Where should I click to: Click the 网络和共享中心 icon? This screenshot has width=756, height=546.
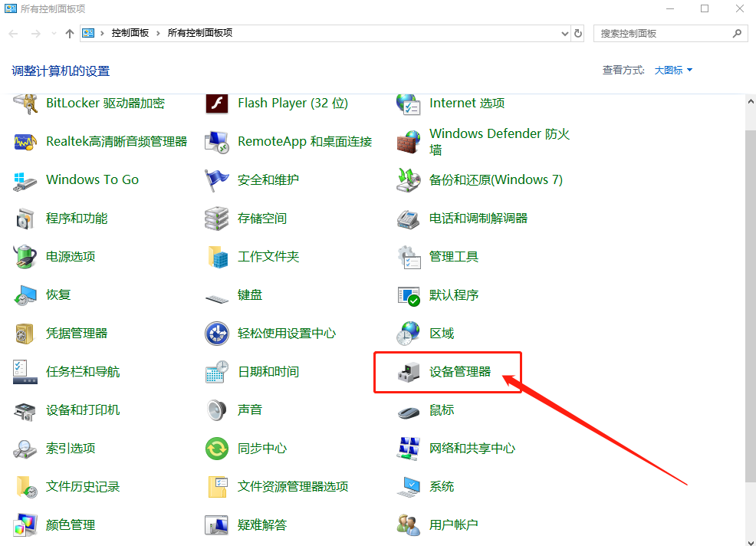(409, 449)
